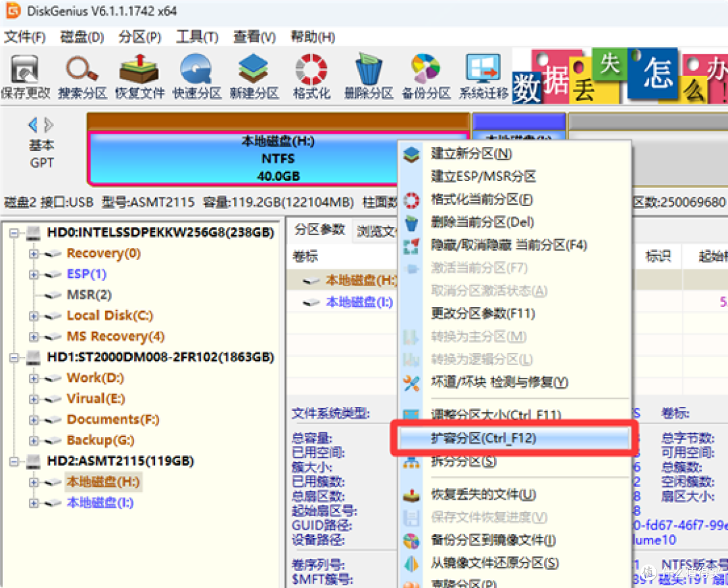
Task: Switch to the 浏览文件 tab
Action: 377,231
